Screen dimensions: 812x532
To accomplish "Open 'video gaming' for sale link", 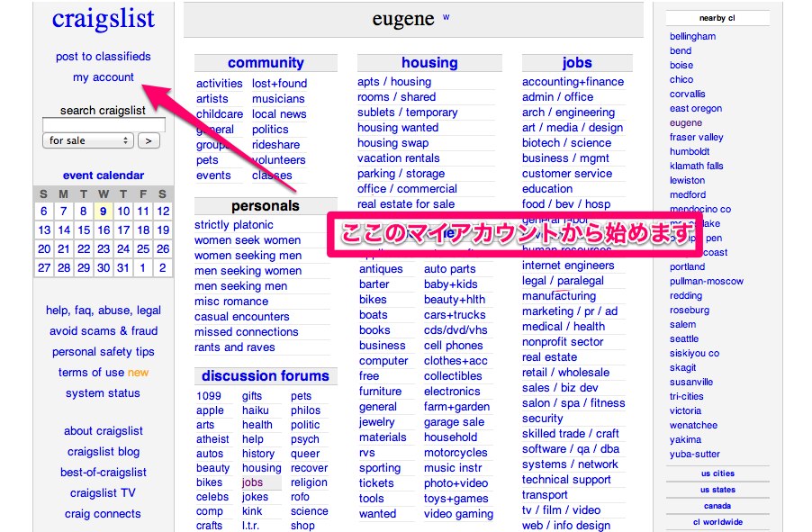I will pos(458,514).
